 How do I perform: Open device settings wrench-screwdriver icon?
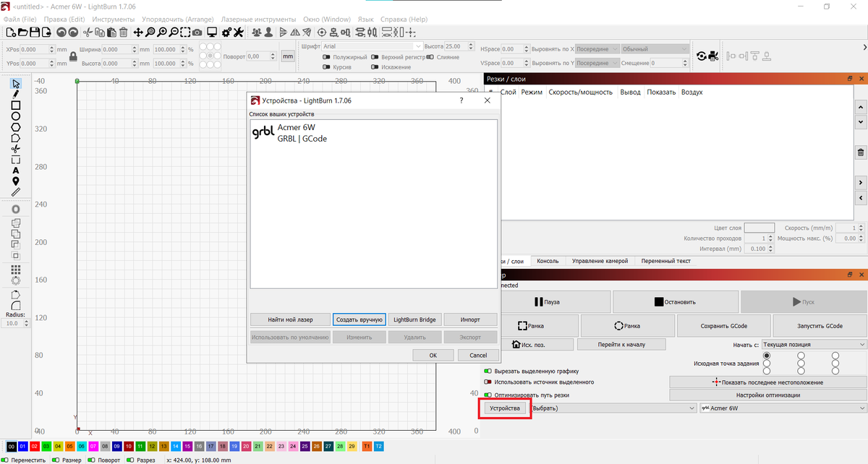coord(239,32)
